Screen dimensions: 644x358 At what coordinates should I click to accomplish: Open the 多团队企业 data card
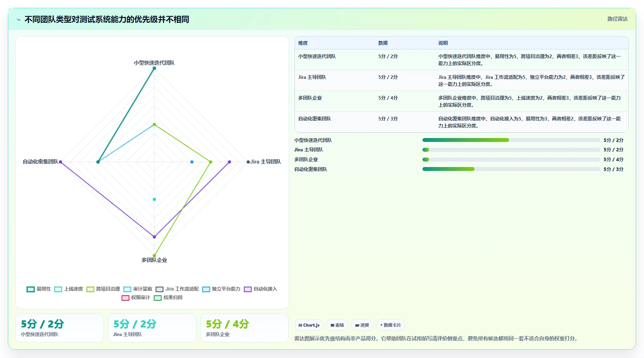[245, 328]
